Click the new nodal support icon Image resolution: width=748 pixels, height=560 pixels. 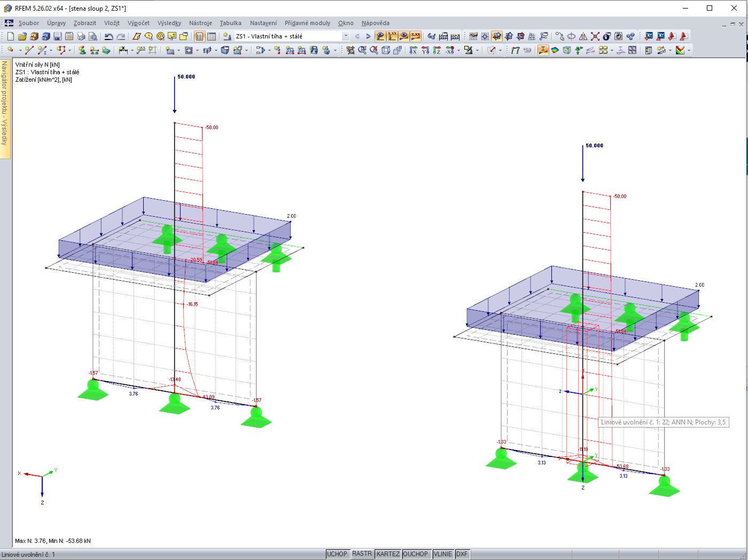click(x=82, y=50)
